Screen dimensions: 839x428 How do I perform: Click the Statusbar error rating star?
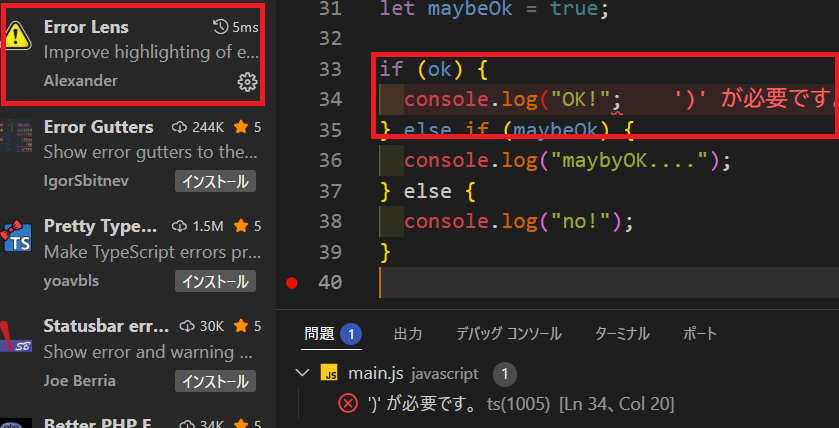point(241,326)
